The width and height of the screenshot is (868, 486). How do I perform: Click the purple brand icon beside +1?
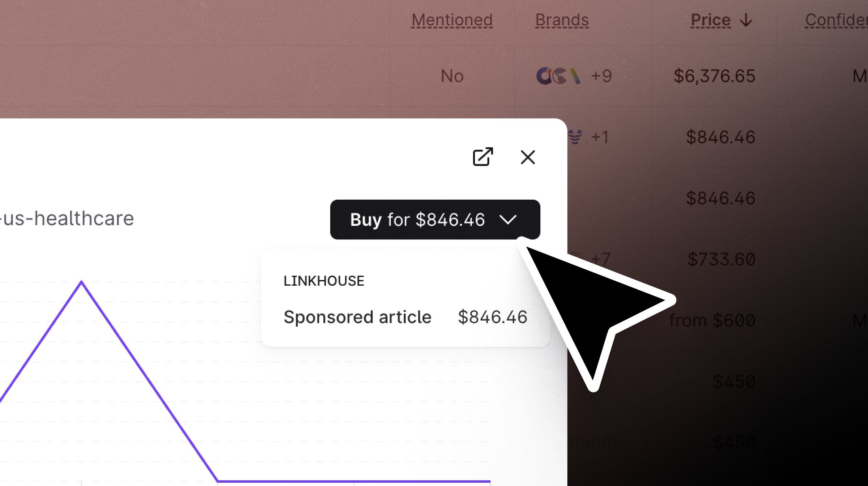[575, 137]
